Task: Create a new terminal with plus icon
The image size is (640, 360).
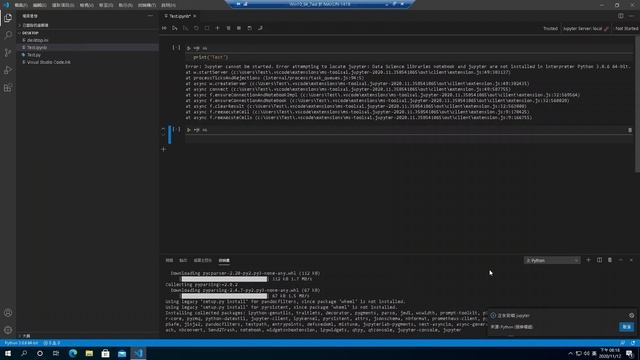Action: point(588,260)
